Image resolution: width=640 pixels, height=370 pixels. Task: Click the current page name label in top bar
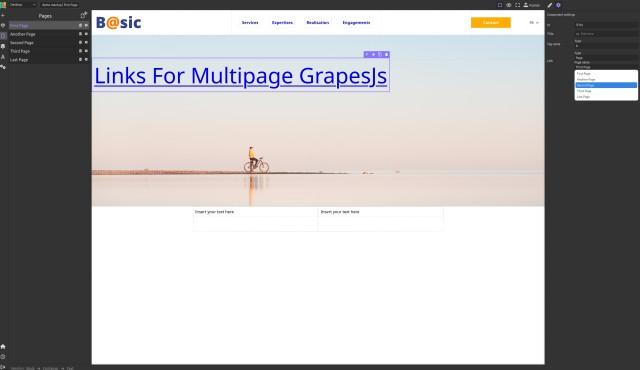pos(60,5)
